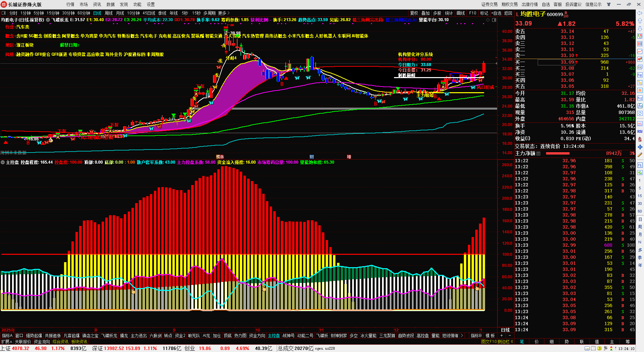Switch to the 30分钟 period
The height and width of the screenshot is (352, 644).
68,13
